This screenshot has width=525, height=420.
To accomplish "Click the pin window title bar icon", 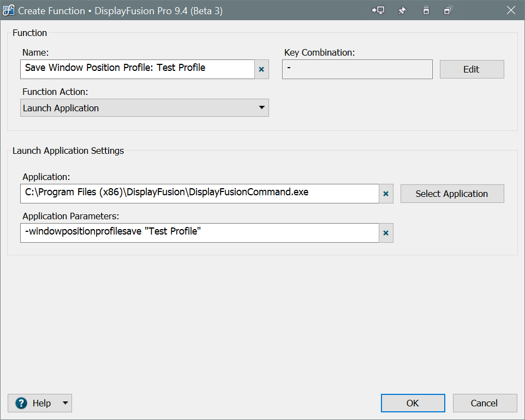I will click(x=402, y=10).
